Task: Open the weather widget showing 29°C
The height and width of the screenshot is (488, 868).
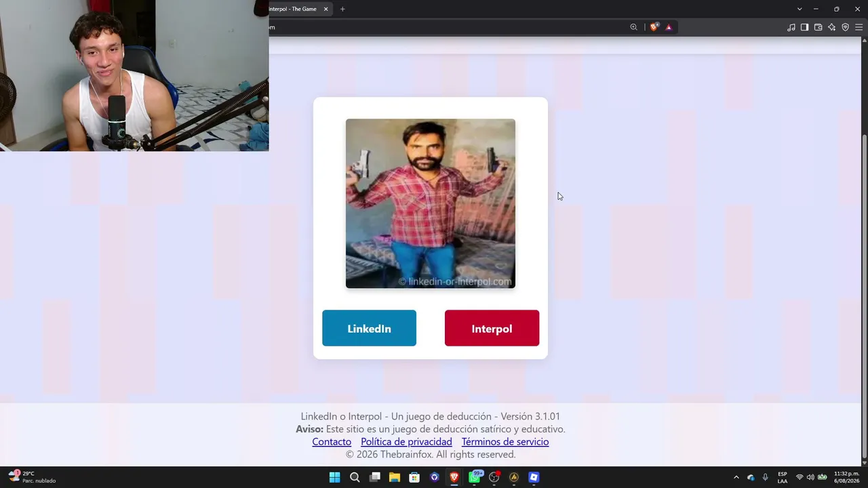Action: (x=33, y=477)
